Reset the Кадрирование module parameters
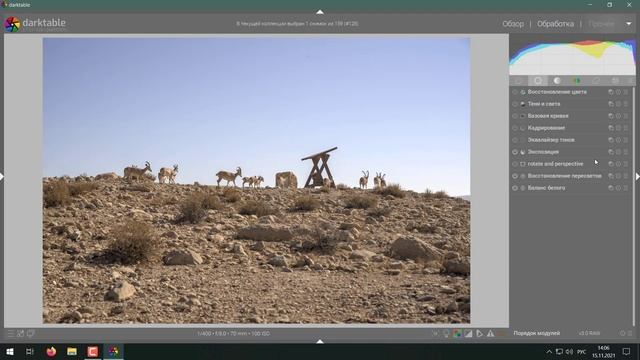 [x=618, y=128]
